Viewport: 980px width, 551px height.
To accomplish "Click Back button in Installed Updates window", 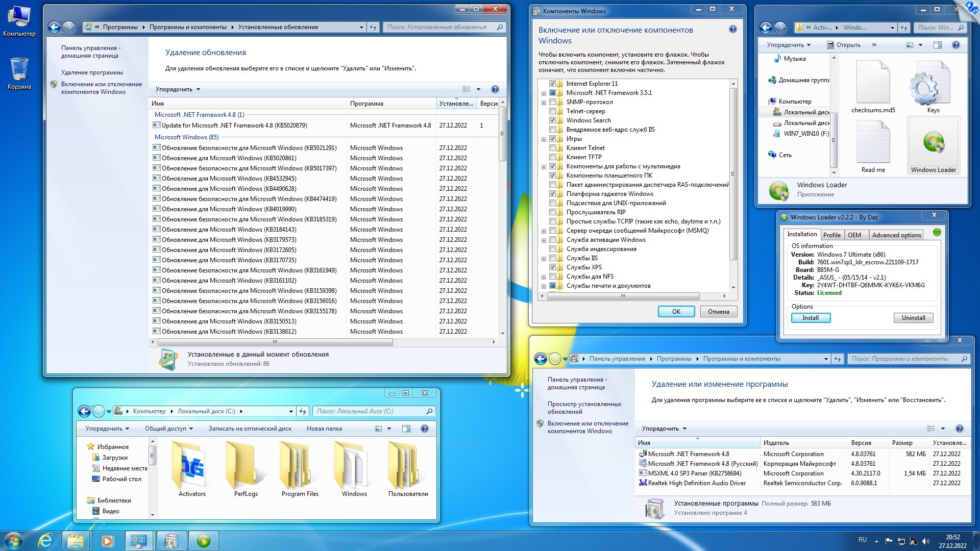I will (54, 27).
